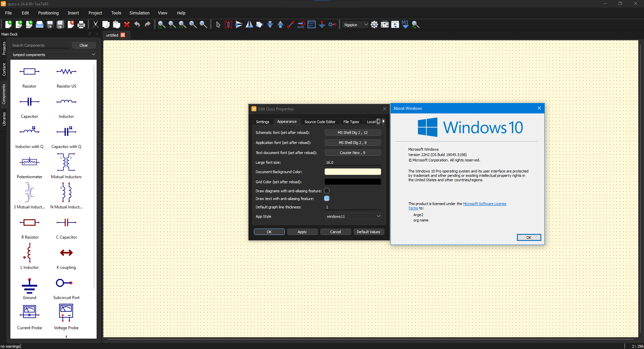Image resolution: width=644 pixels, height=349 pixels.
Task: Click the Insert Port toolbar icon
Action: 332,24
